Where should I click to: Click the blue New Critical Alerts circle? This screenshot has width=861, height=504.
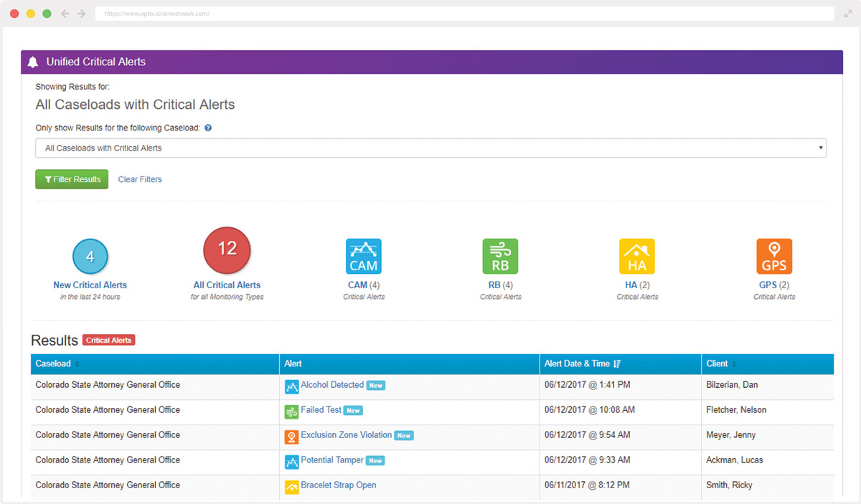[90, 257]
